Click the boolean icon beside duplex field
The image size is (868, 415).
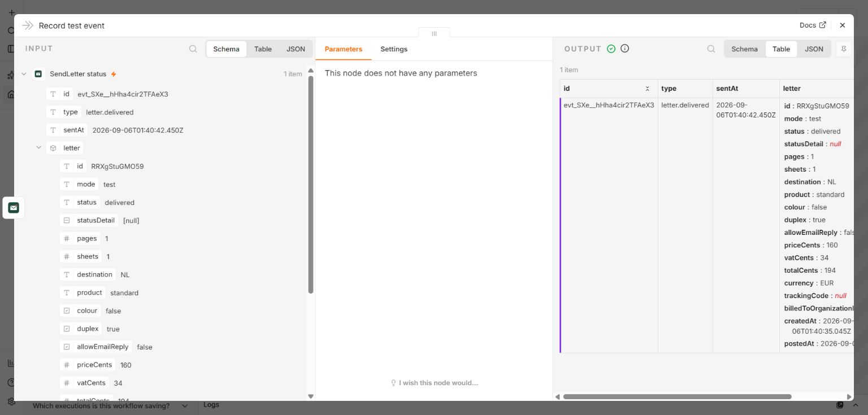pyautogui.click(x=67, y=329)
